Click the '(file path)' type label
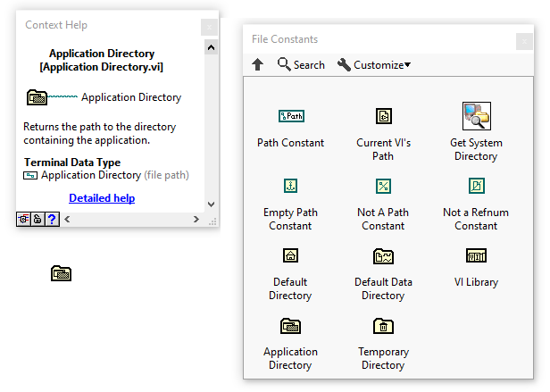Viewport: 550px width, 392px height. pos(167,175)
